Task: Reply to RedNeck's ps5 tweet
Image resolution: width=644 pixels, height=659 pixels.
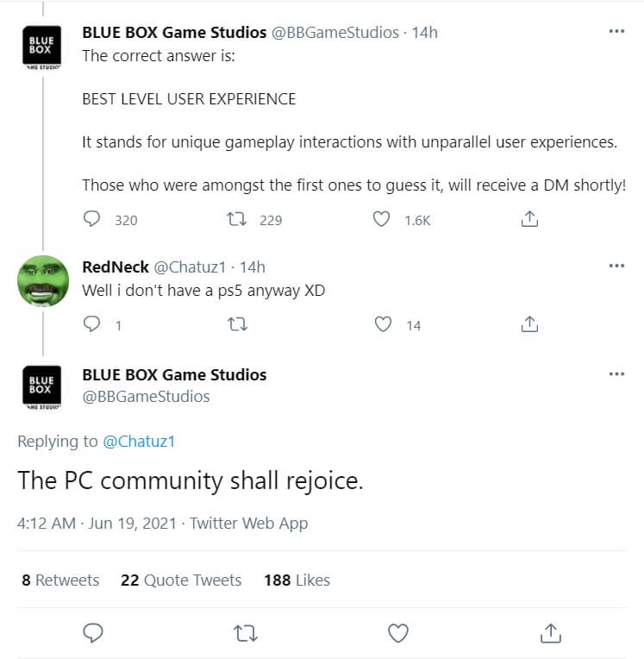Action: 92,325
